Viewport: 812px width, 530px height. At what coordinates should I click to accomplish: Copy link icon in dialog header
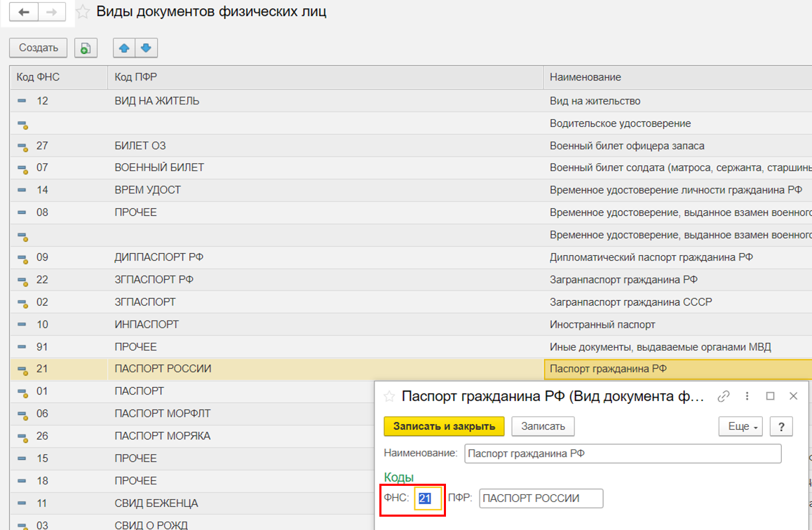pos(724,396)
